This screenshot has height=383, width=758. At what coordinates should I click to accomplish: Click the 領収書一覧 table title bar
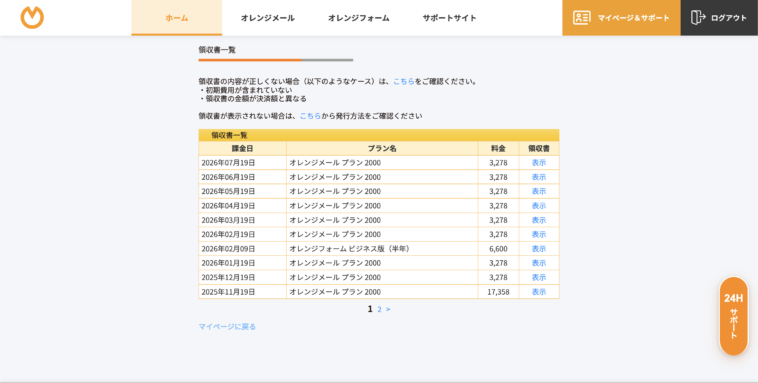(x=379, y=135)
